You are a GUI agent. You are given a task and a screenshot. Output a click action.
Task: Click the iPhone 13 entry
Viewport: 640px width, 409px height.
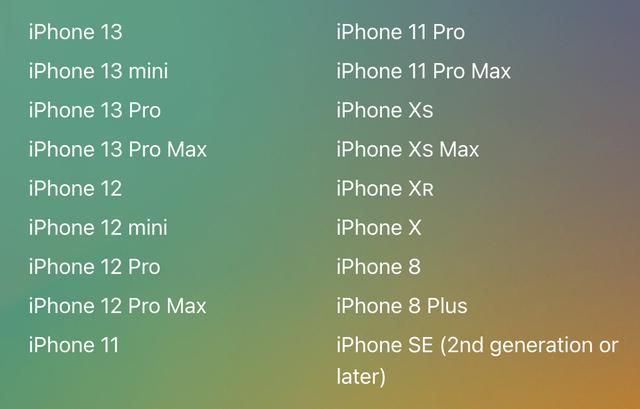point(75,32)
